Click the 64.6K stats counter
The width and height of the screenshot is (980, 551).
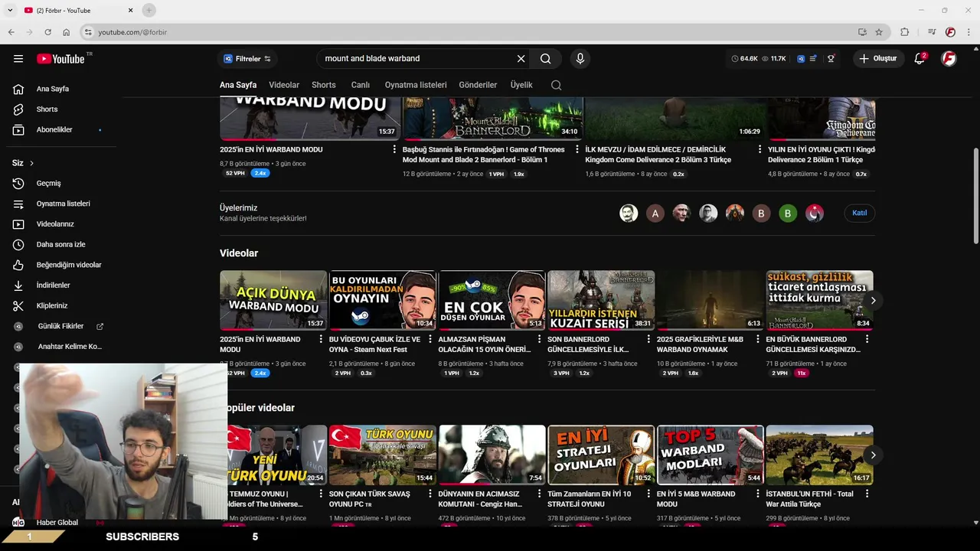click(745, 59)
